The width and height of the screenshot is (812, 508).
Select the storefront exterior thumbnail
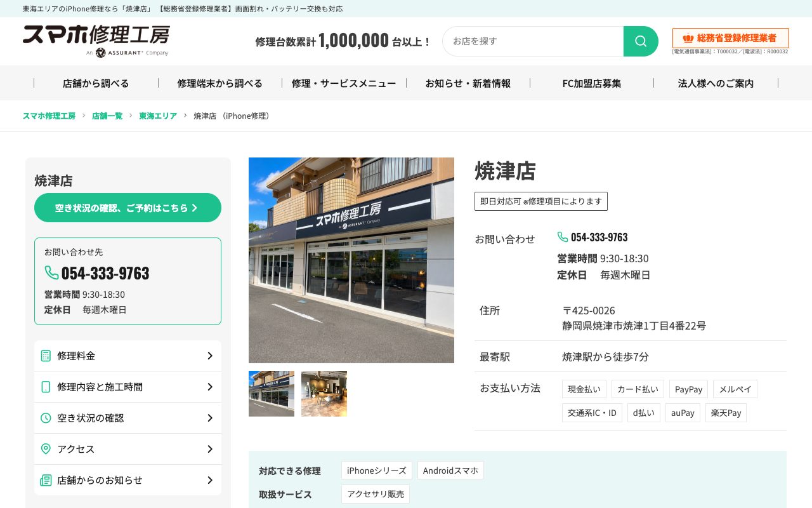coord(272,394)
